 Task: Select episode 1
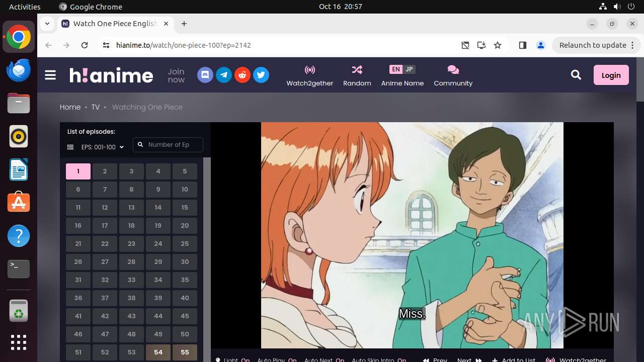[x=78, y=171]
